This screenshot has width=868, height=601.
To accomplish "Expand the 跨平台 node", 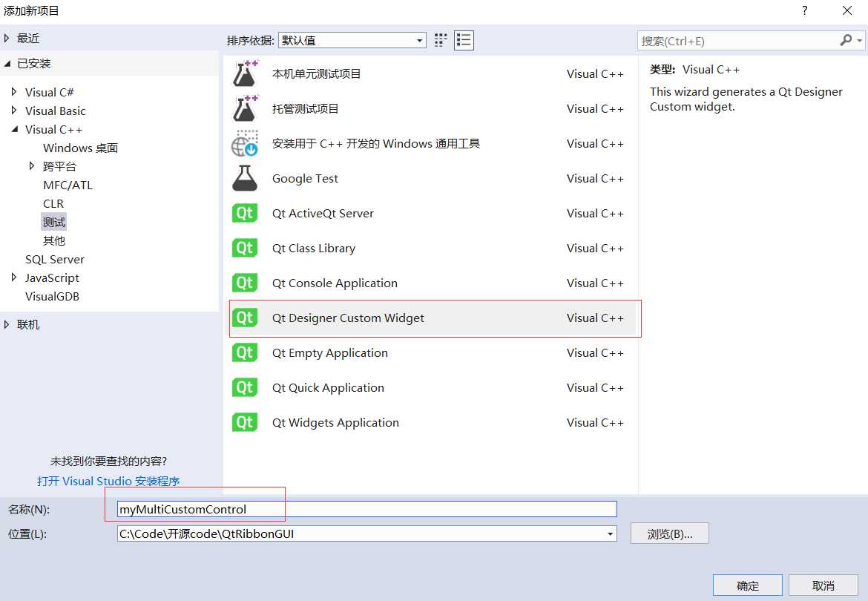I will pos(32,166).
